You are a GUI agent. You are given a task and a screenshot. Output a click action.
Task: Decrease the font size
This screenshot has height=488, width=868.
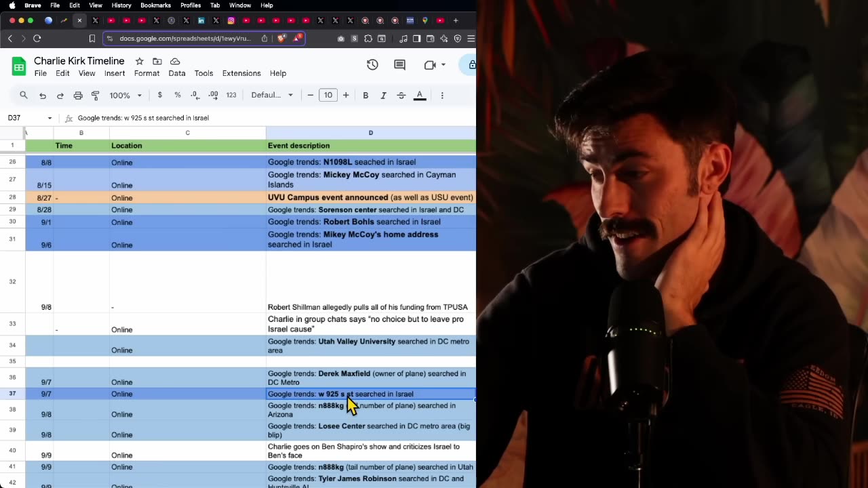point(311,95)
